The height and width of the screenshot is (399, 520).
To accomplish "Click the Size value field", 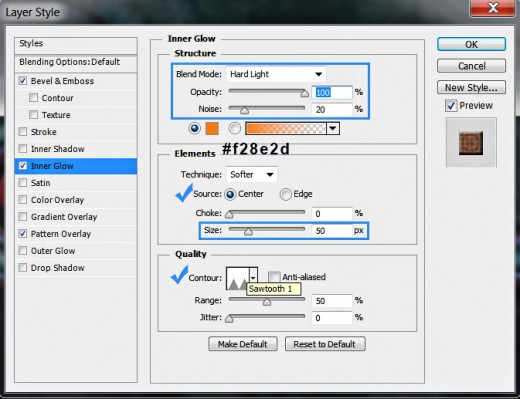I will pos(332,231).
